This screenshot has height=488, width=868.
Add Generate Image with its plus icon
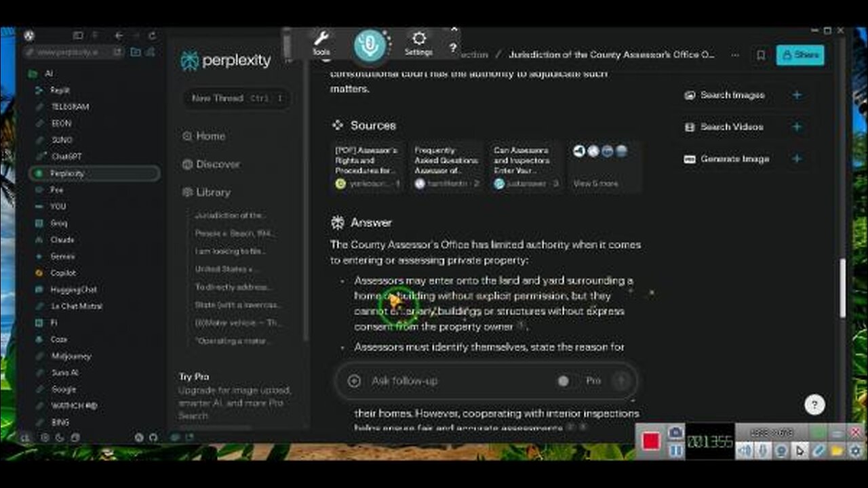(x=797, y=159)
